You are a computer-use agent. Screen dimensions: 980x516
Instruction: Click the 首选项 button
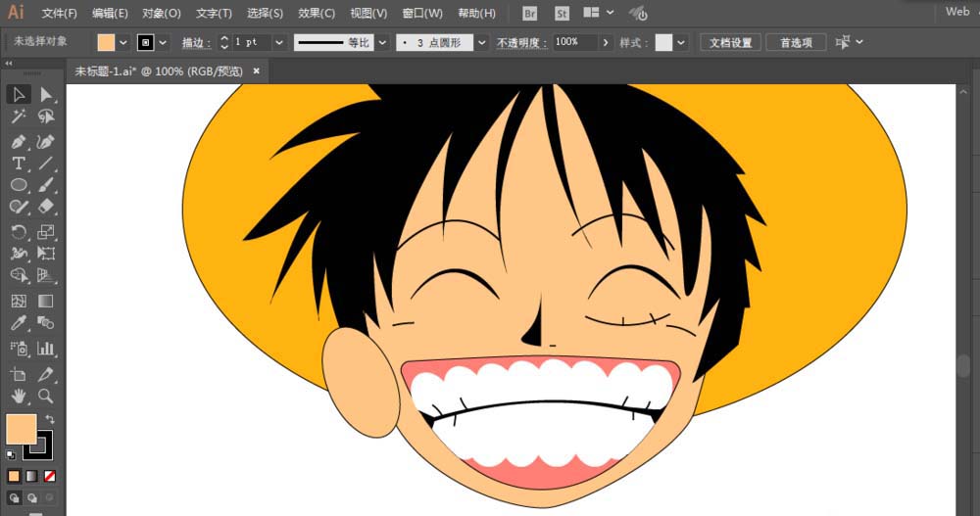pos(796,42)
